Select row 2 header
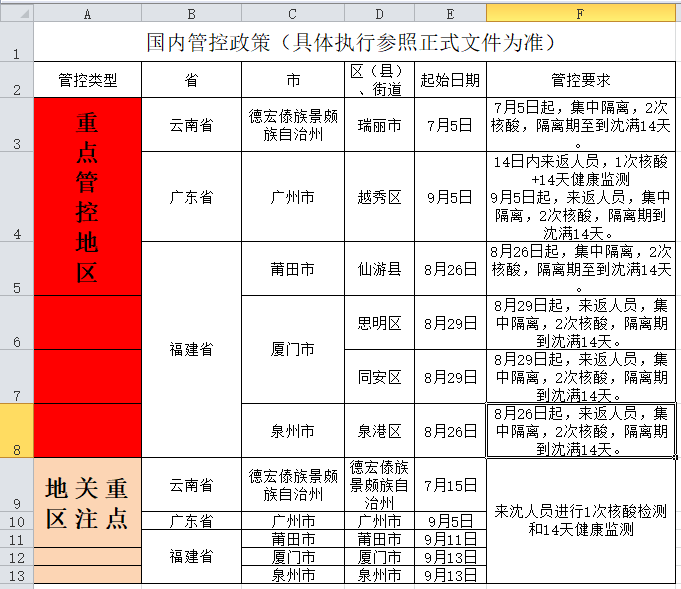Image resolution: width=681 pixels, height=589 pixels. [x=17, y=79]
